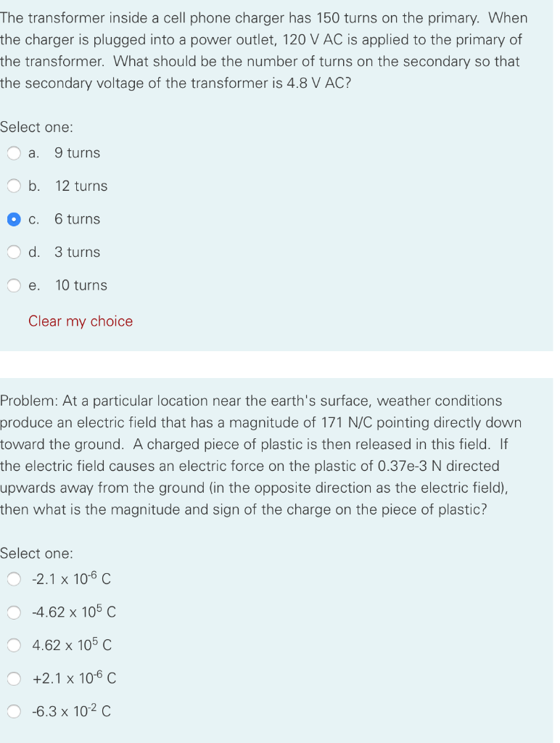Click the '10 turns' answer label
Screen dimensions: 560x743
81,285
